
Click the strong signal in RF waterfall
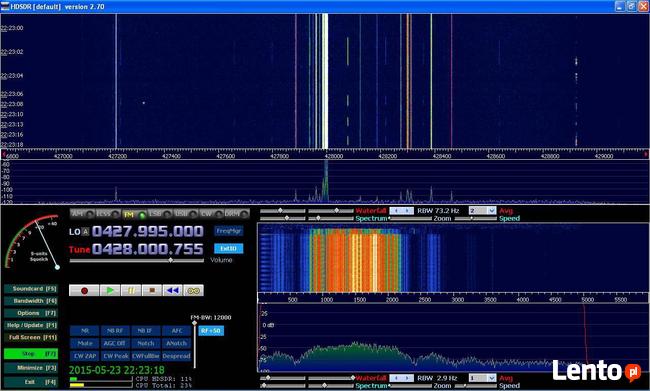point(325,81)
